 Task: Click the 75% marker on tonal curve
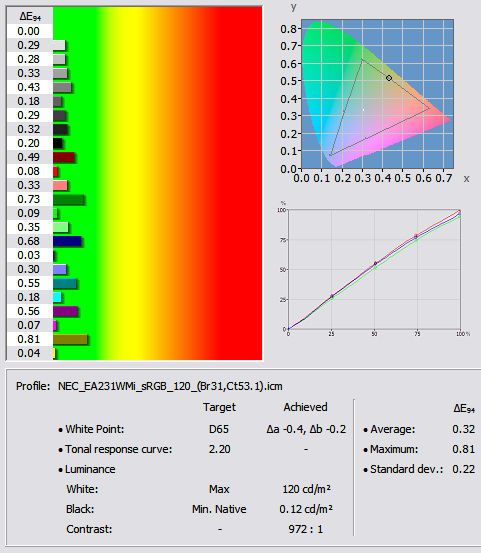tap(416, 236)
